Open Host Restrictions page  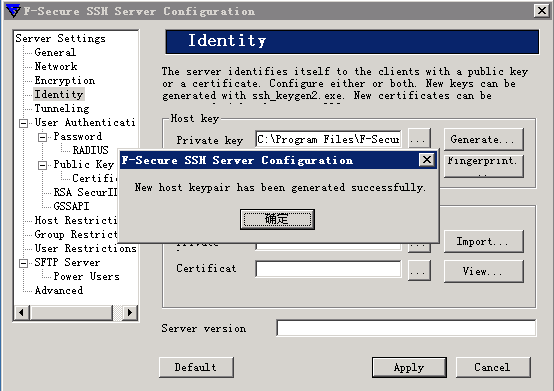[76, 220]
